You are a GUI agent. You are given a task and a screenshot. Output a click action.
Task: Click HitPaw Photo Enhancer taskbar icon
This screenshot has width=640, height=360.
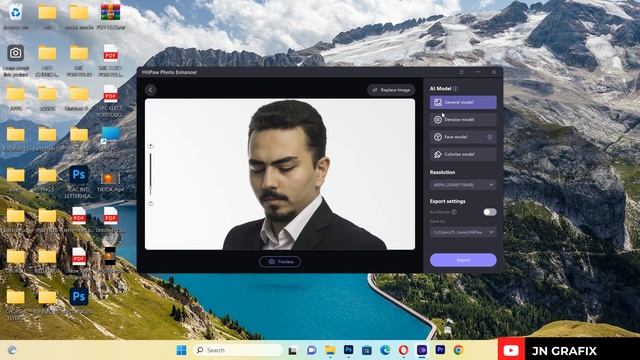422,350
